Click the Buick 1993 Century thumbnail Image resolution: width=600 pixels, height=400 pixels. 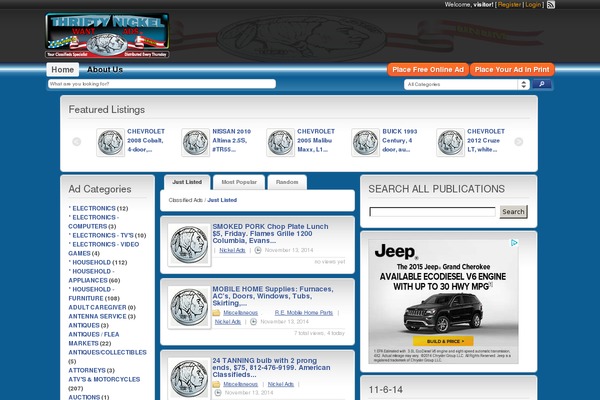pos(365,142)
